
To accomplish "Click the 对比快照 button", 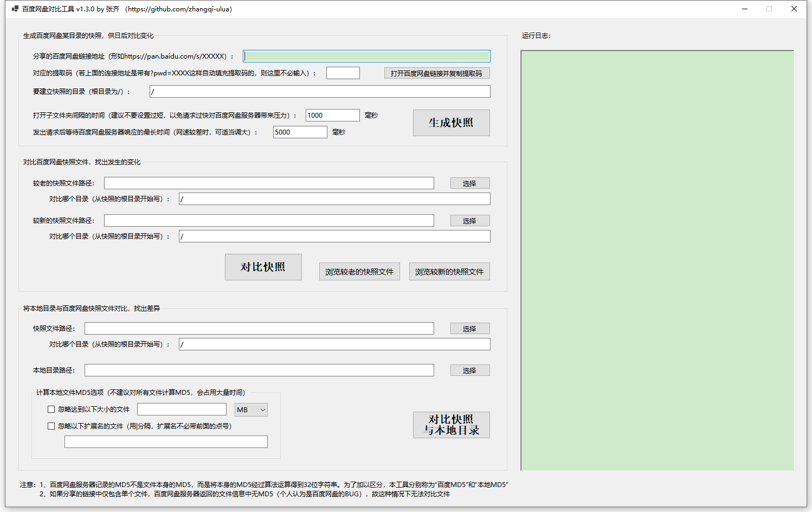I will pos(263,267).
